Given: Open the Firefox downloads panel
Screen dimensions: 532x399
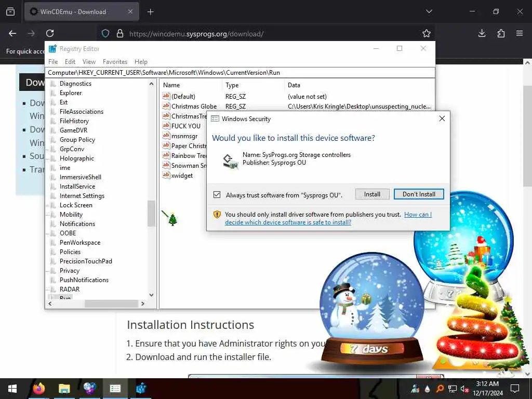Looking at the screenshot, I should pyautogui.click(x=482, y=33).
